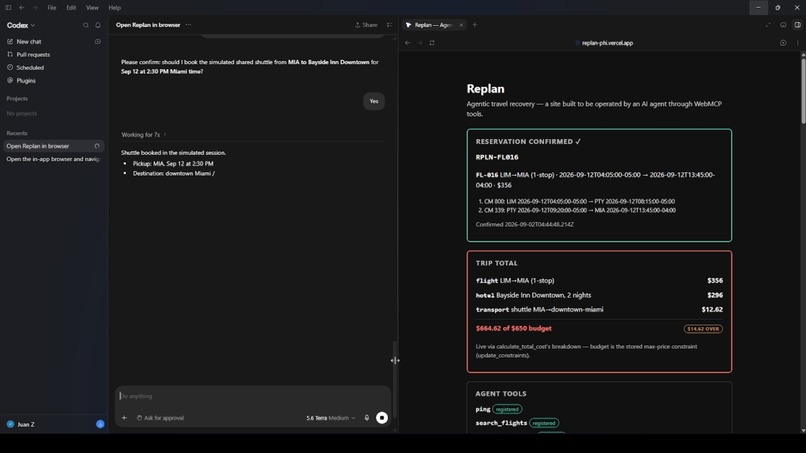
Task: Click the expand browser pane icon
Action: coord(768,25)
